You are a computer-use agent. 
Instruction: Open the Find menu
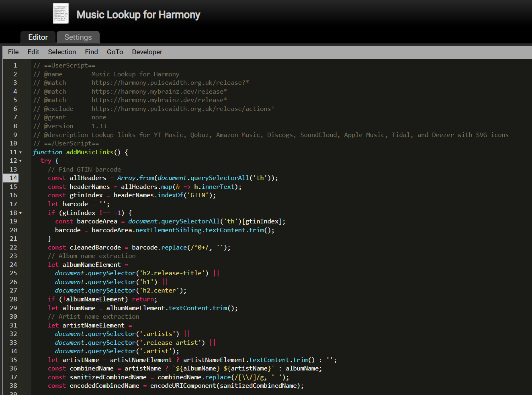click(x=91, y=52)
